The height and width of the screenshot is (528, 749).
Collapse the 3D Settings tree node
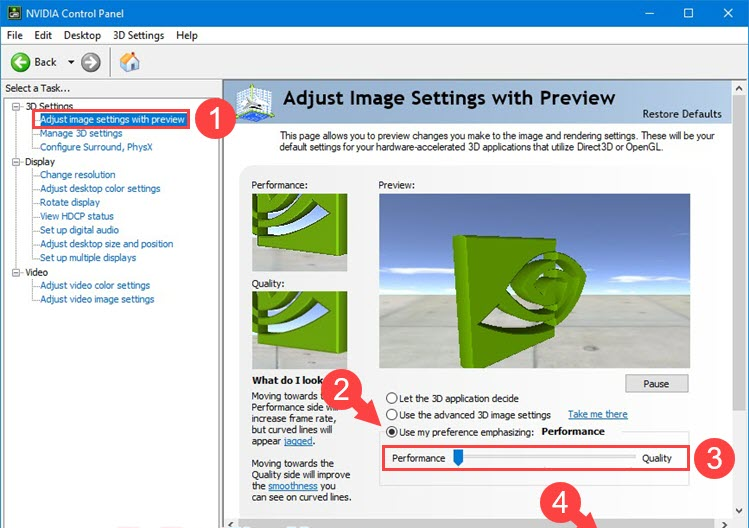(x=16, y=106)
